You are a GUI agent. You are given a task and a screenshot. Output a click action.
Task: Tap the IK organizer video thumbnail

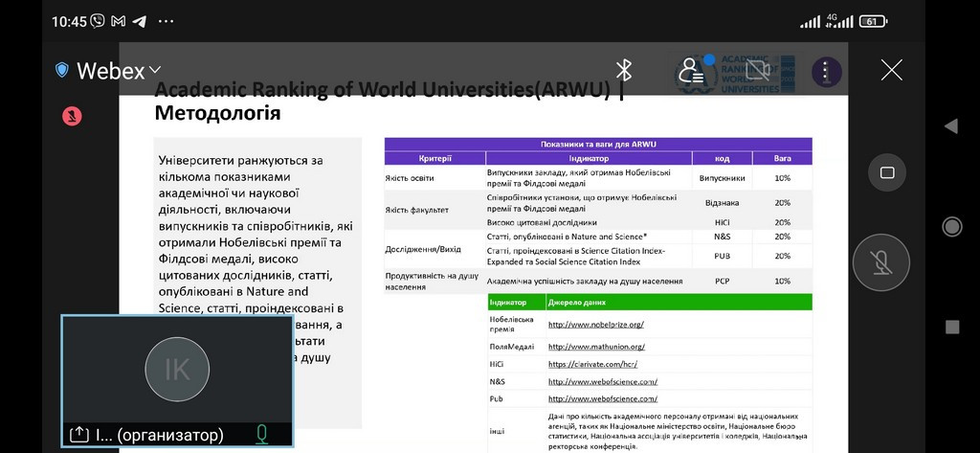coord(177,381)
